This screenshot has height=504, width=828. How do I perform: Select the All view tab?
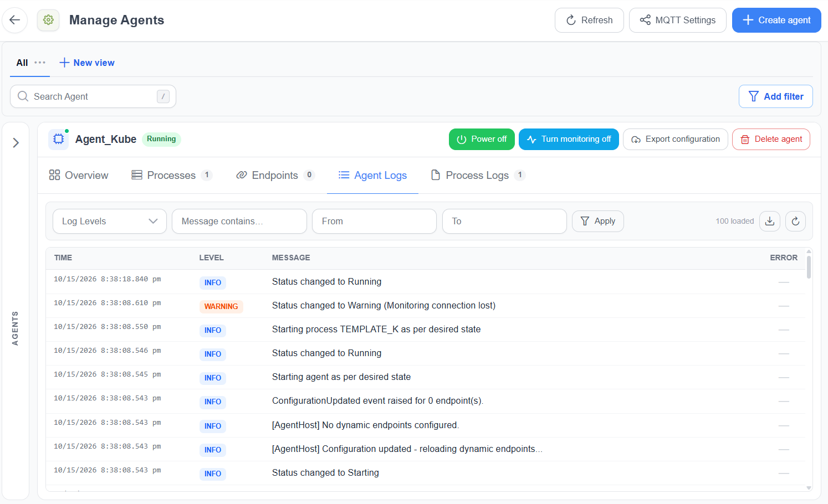point(22,63)
